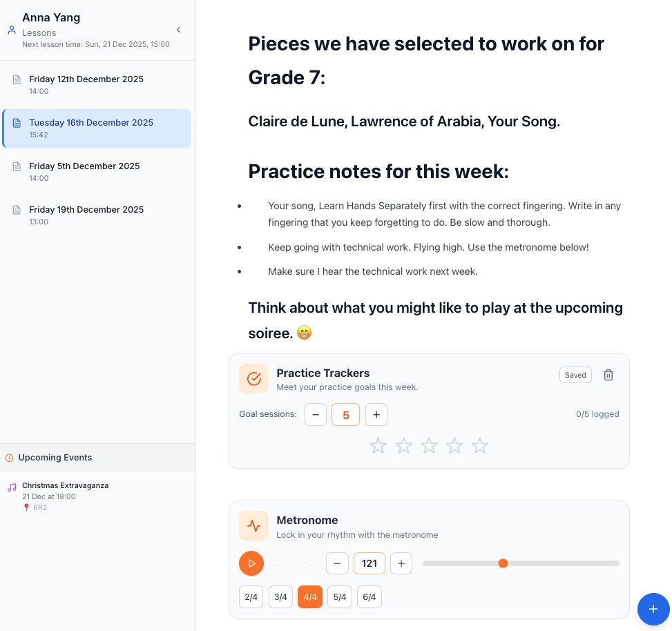
Task: Choose the 6/4 time signature
Action: [x=369, y=597]
